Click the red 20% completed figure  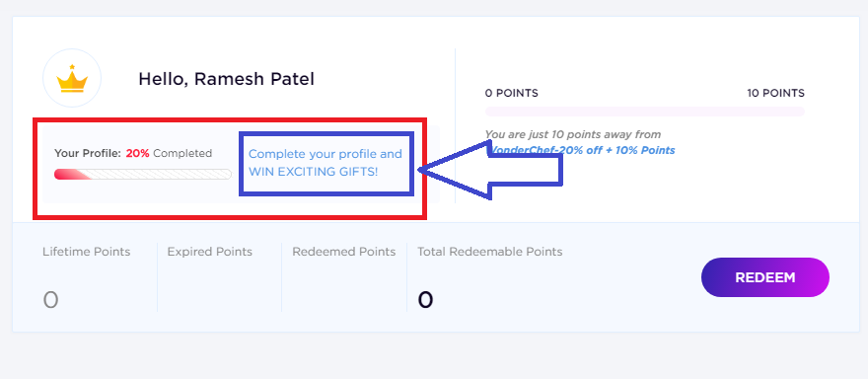point(138,154)
